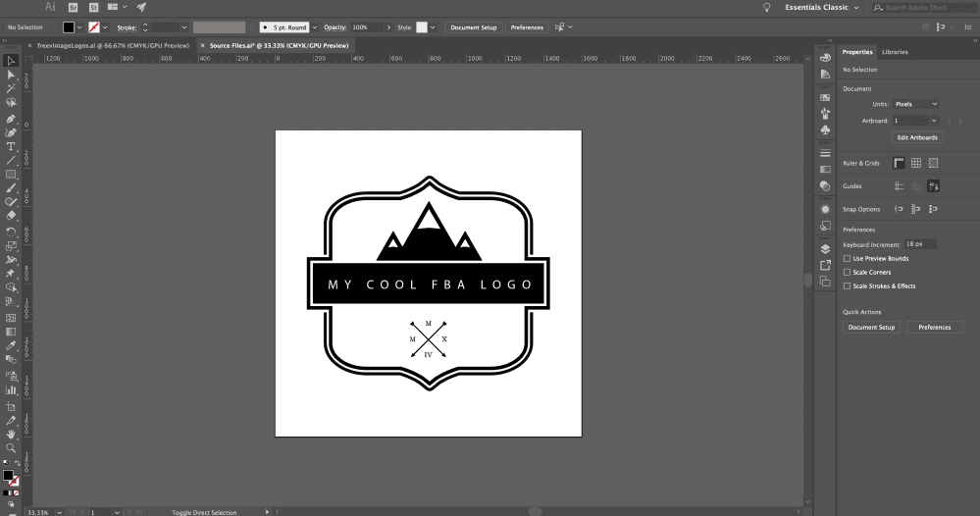Click the Edit Artboards button
This screenshot has width=980, height=516.
(x=917, y=137)
